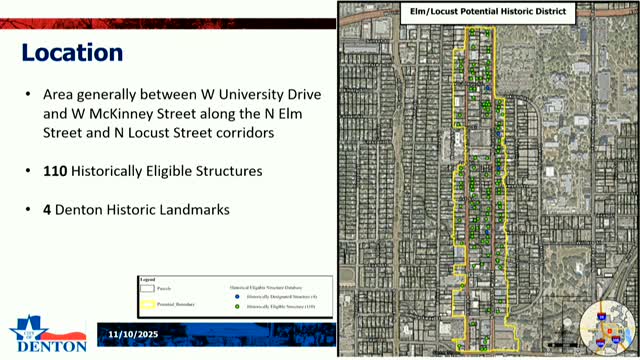The height and width of the screenshot is (360, 640).
Task: Click the line "Street and N Locust Street corridors"
Action: pyautogui.click(x=158, y=133)
